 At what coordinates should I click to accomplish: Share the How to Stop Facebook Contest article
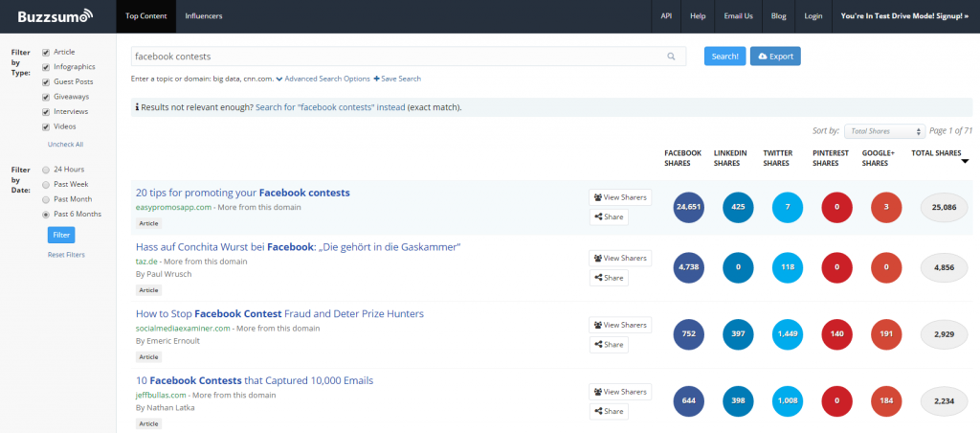point(609,345)
